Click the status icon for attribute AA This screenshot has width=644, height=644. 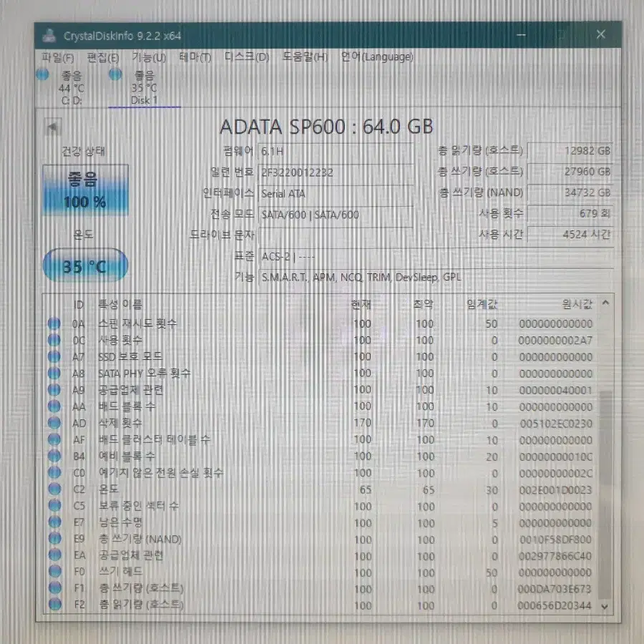click(x=54, y=406)
